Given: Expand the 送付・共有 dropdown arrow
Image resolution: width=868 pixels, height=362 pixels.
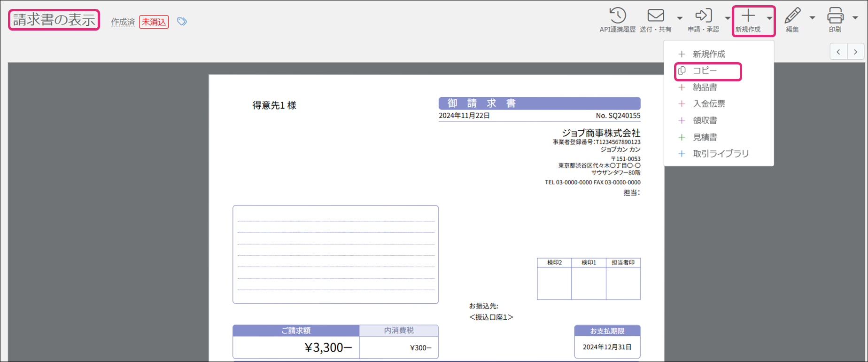Looking at the screenshot, I should (x=679, y=18).
